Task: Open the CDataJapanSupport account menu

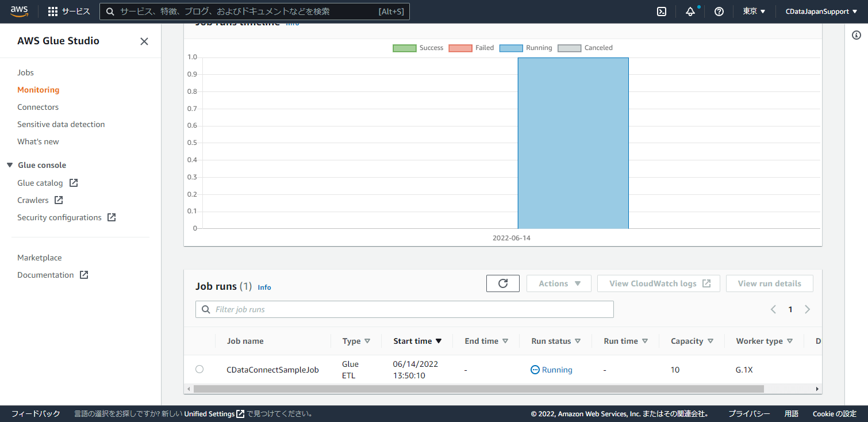Action: tap(821, 11)
